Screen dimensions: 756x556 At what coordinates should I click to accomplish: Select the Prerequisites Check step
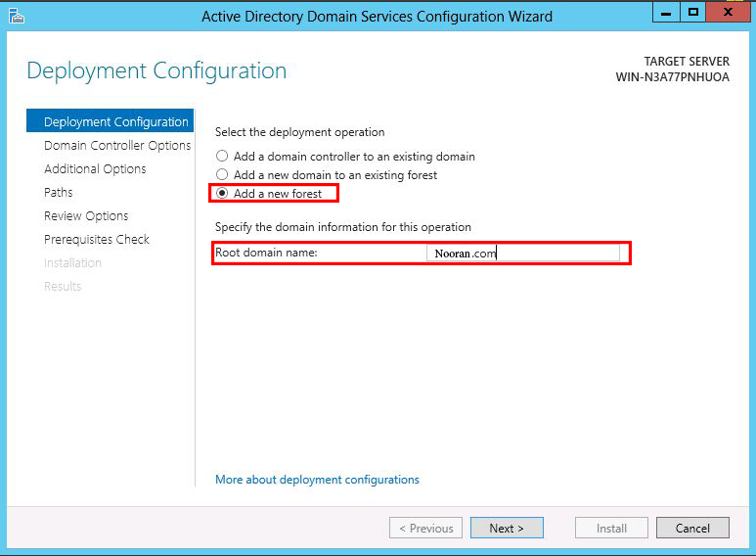tap(97, 240)
